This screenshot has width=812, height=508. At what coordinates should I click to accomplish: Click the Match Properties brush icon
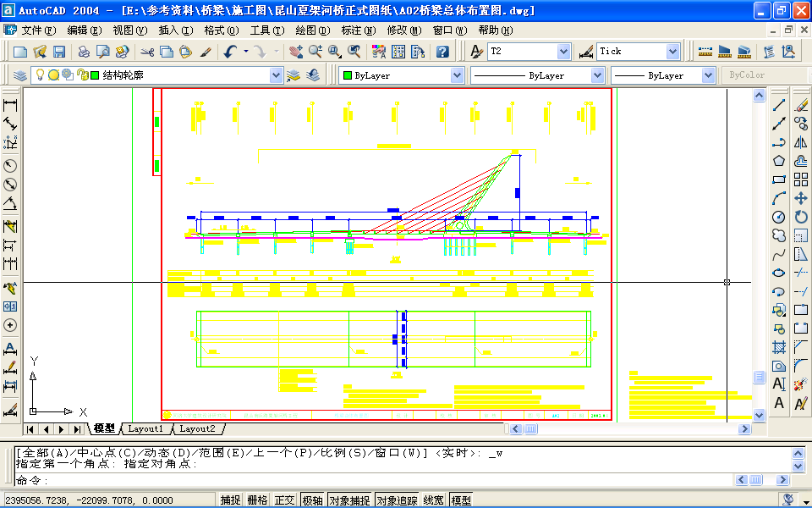click(206, 52)
